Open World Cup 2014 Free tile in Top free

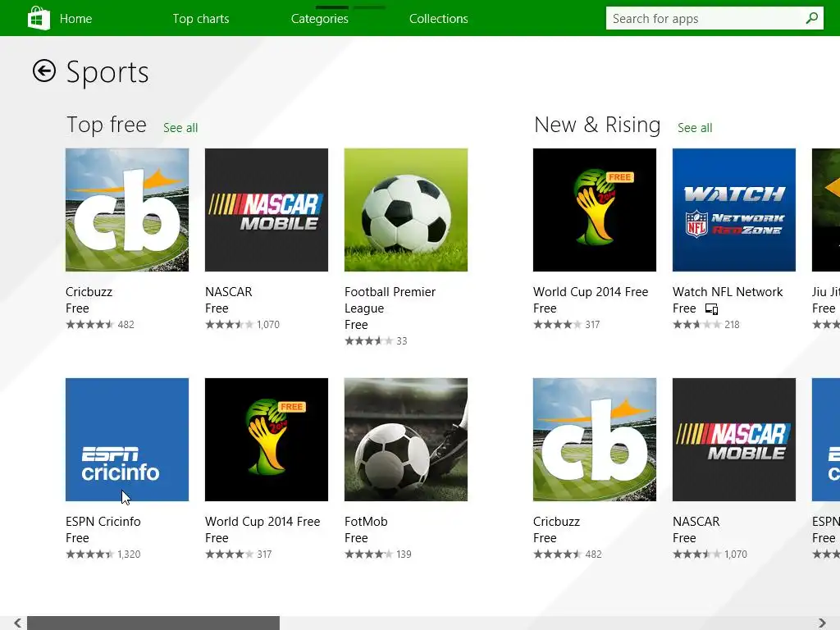pyautogui.click(x=267, y=440)
